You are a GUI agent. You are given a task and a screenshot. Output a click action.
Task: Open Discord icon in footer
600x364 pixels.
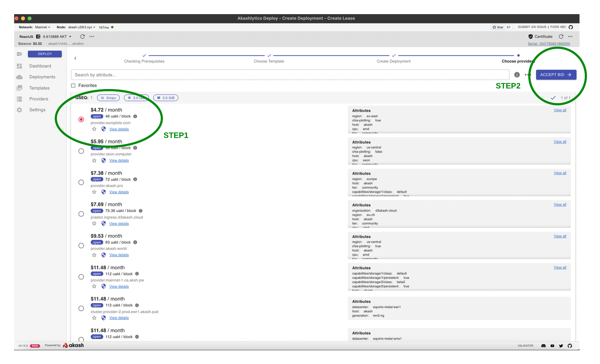(x=543, y=346)
